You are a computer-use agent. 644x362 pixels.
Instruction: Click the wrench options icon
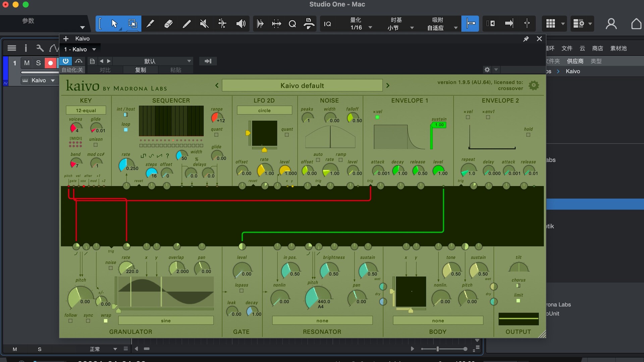(40, 48)
